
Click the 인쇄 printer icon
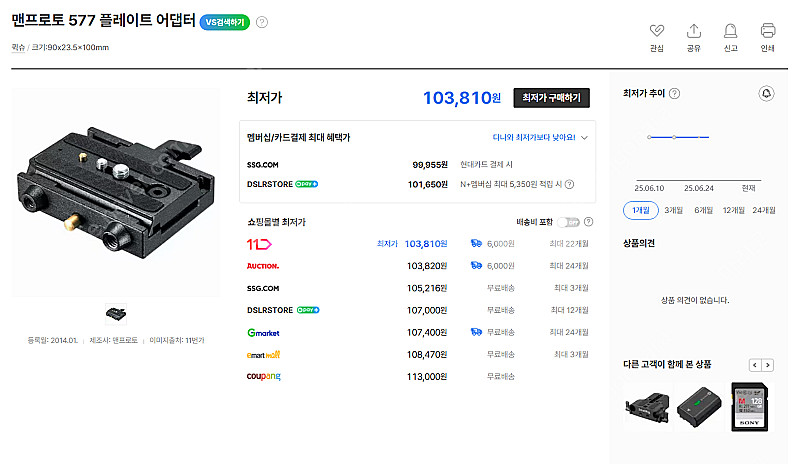tap(768, 31)
